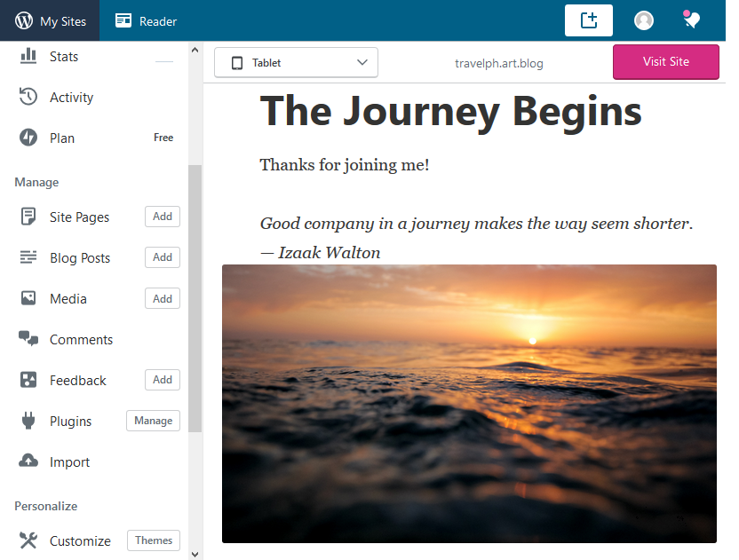
Task: Open Stats from the sidebar
Action: (x=64, y=57)
